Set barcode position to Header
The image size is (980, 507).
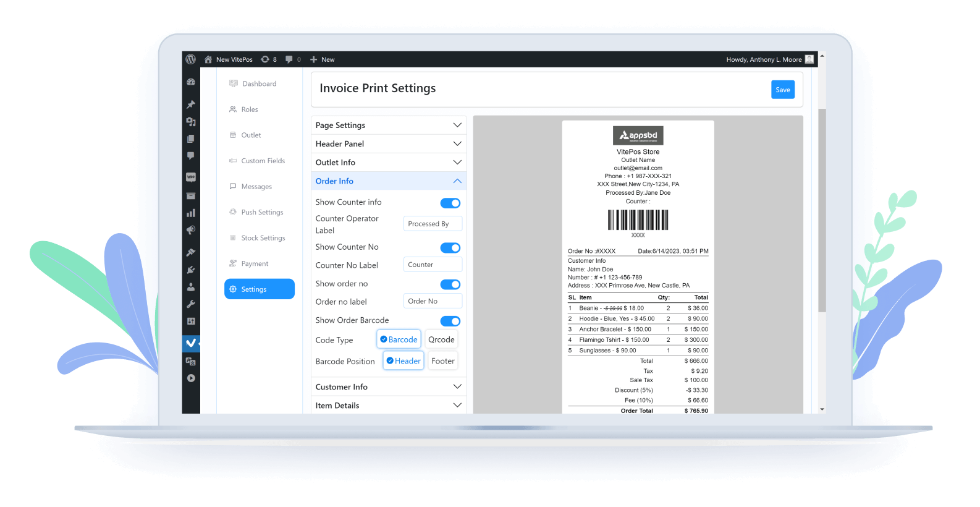pos(403,360)
